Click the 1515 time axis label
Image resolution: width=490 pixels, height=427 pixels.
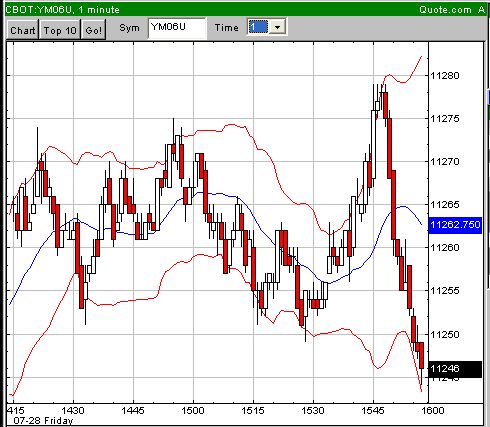pos(253,410)
